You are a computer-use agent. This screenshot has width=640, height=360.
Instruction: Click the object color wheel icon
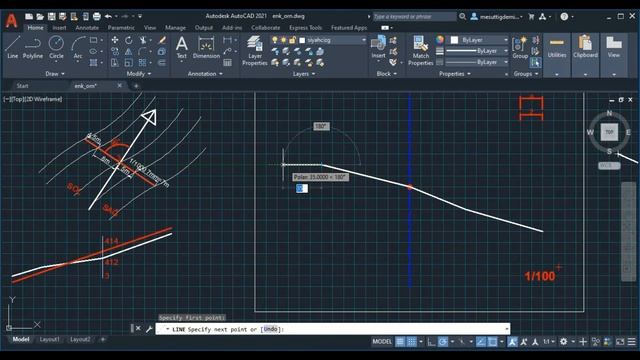440,40
